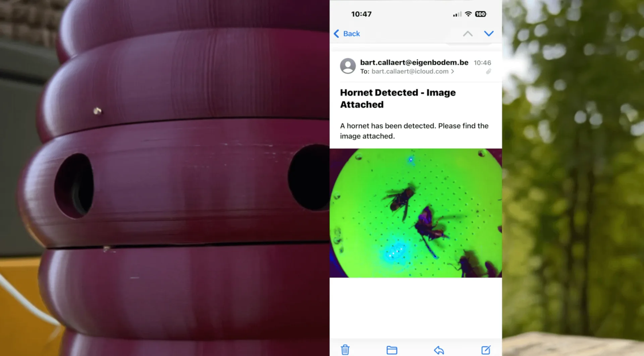
Task: Tap the 10:46 message timestamp
Action: tap(482, 63)
